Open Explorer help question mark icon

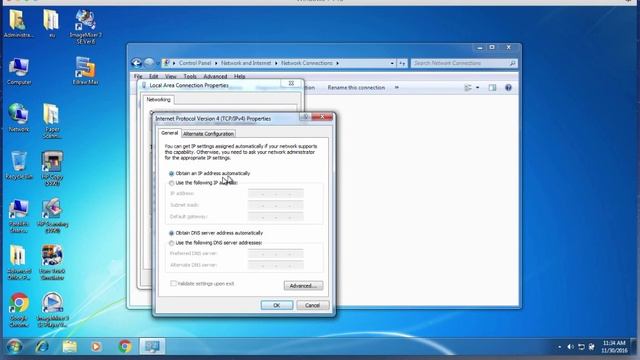tap(508, 88)
